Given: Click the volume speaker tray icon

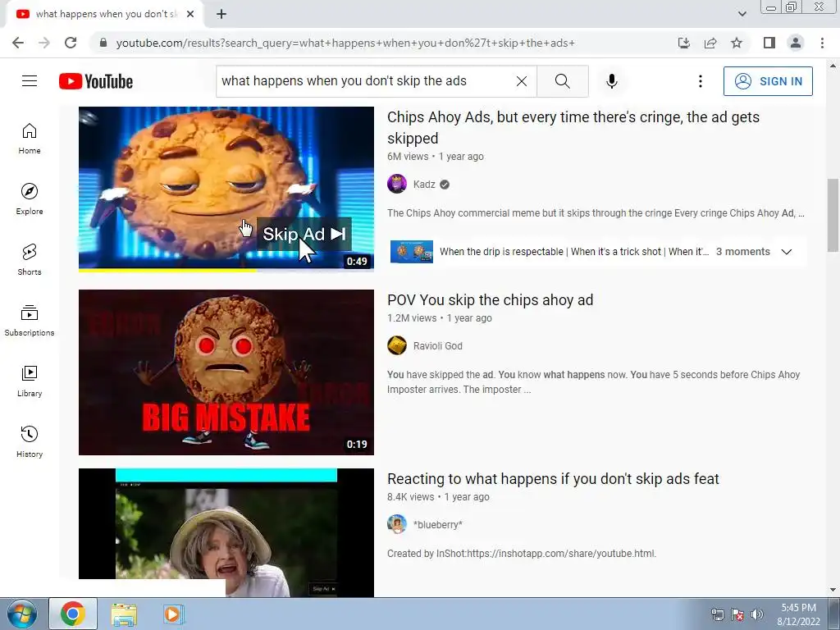Looking at the screenshot, I should click(x=757, y=614).
